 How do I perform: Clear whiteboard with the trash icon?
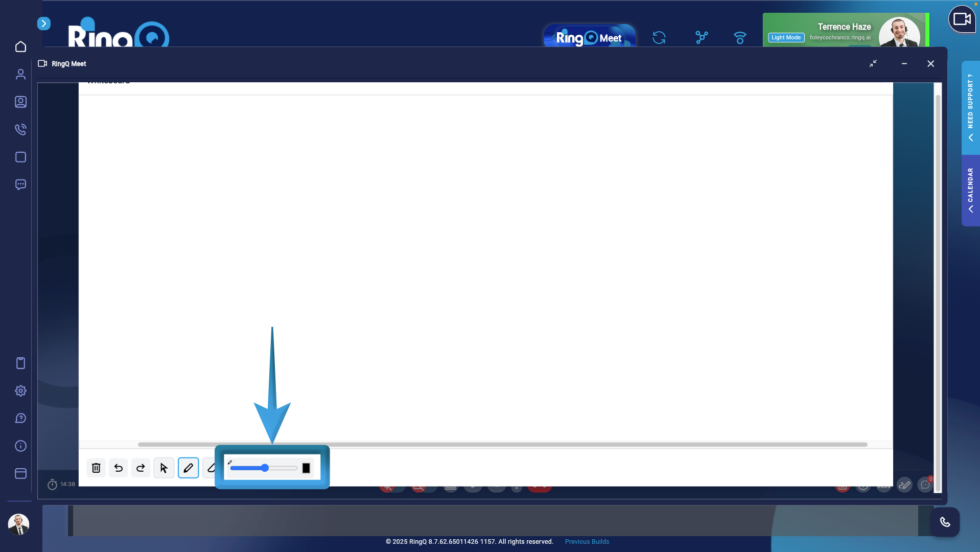pos(96,468)
